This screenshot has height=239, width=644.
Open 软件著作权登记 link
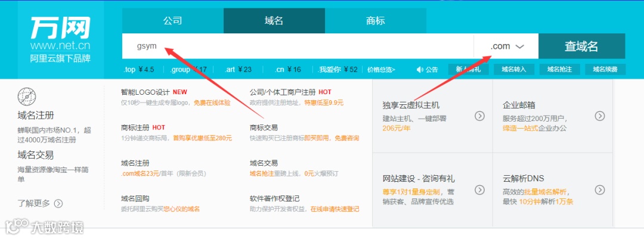point(274,198)
